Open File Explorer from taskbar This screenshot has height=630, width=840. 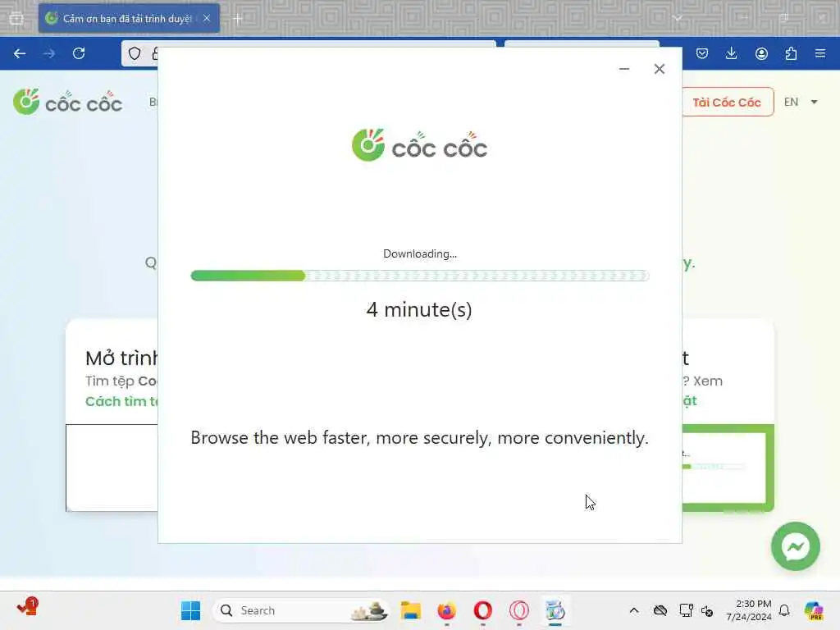tap(411, 610)
